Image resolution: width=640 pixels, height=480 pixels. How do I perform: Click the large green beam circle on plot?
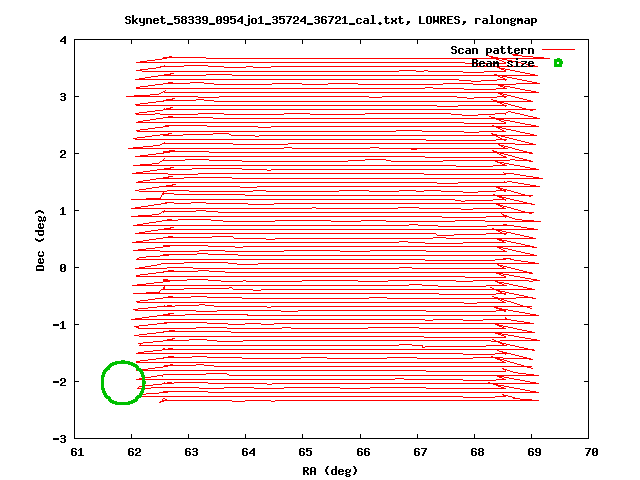(x=123, y=383)
